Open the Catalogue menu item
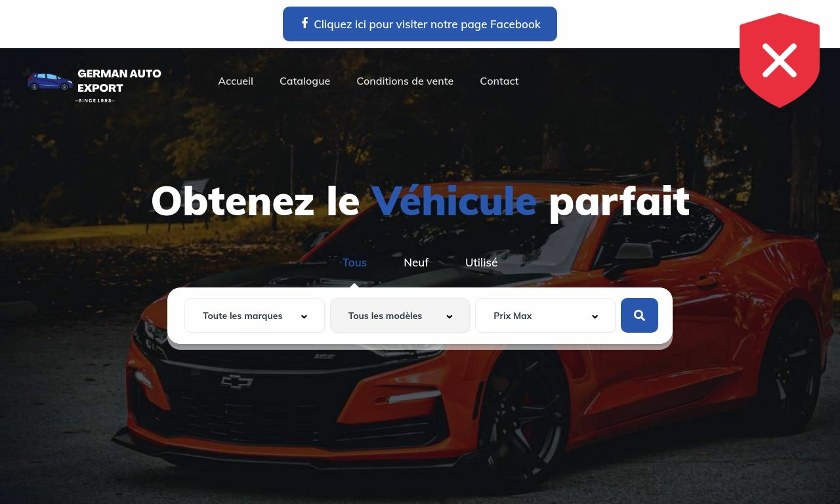Screen dimensions: 840x504 pos(304,81)
